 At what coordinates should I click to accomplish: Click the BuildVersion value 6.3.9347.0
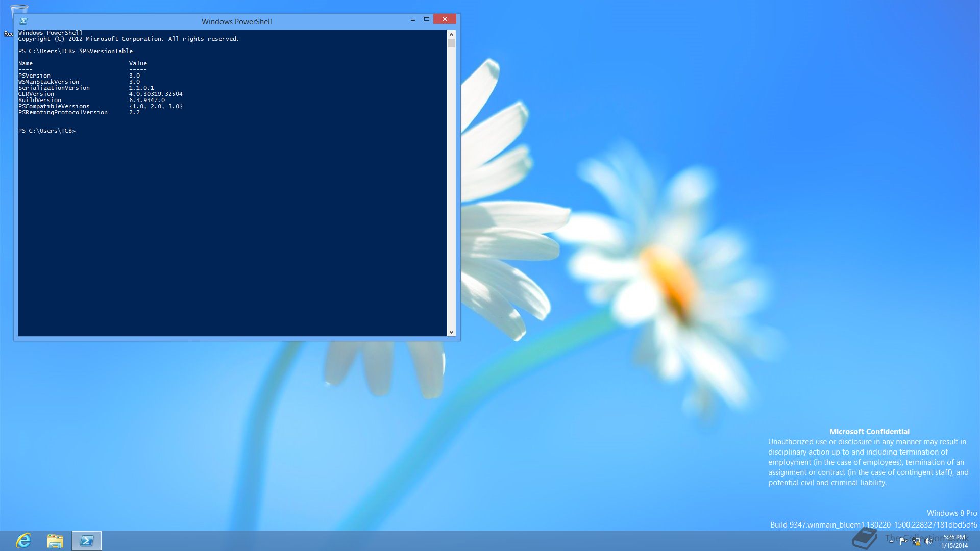pos(147,100)
